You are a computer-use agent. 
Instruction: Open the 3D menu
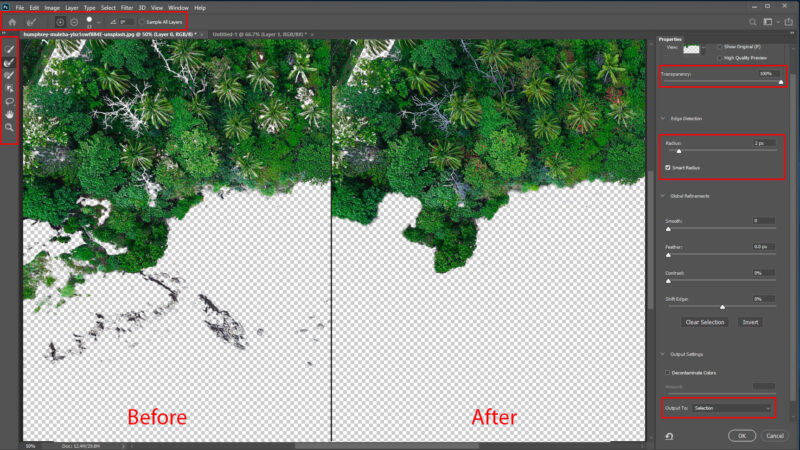(x=142, y=8)
